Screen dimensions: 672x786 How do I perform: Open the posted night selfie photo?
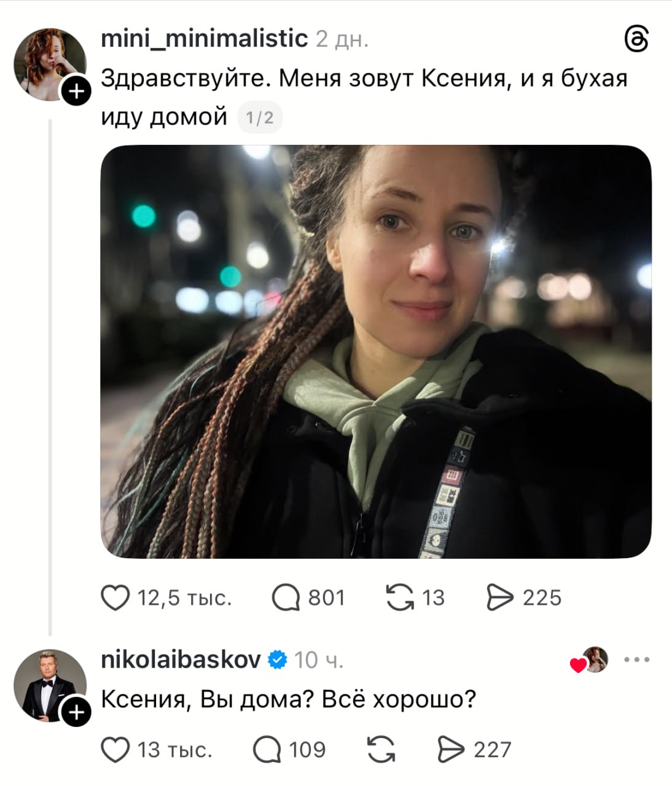[376, 352]
